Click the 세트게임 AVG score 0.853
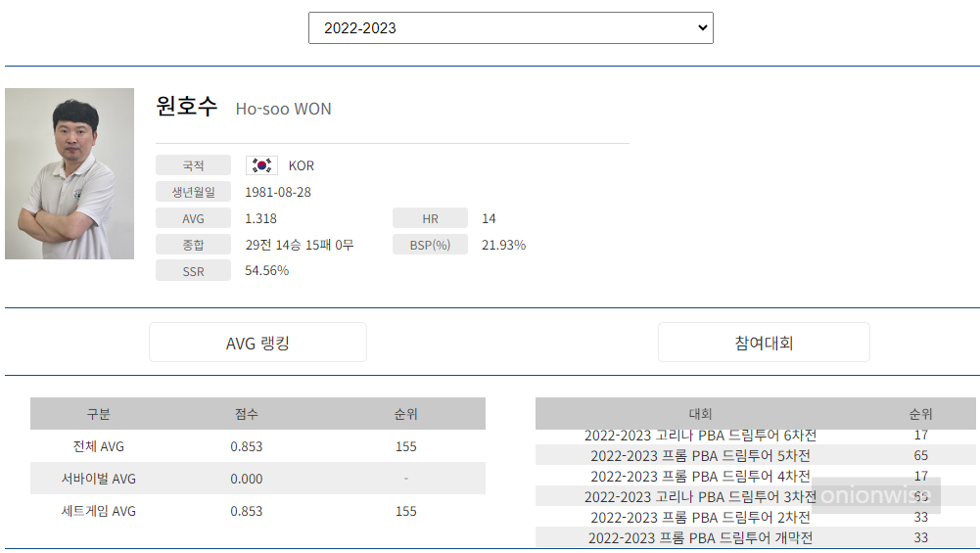Viewport: 980px width, 553px height. click(247, 511)
